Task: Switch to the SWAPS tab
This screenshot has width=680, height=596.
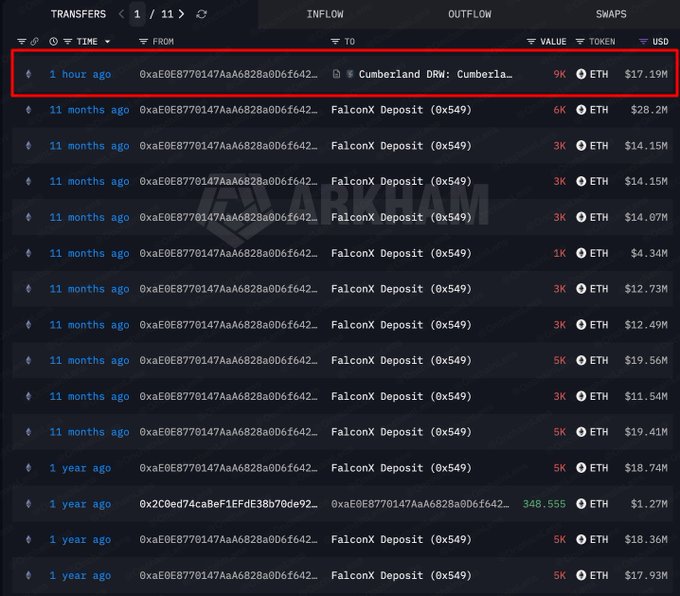Action: (611, 14)
